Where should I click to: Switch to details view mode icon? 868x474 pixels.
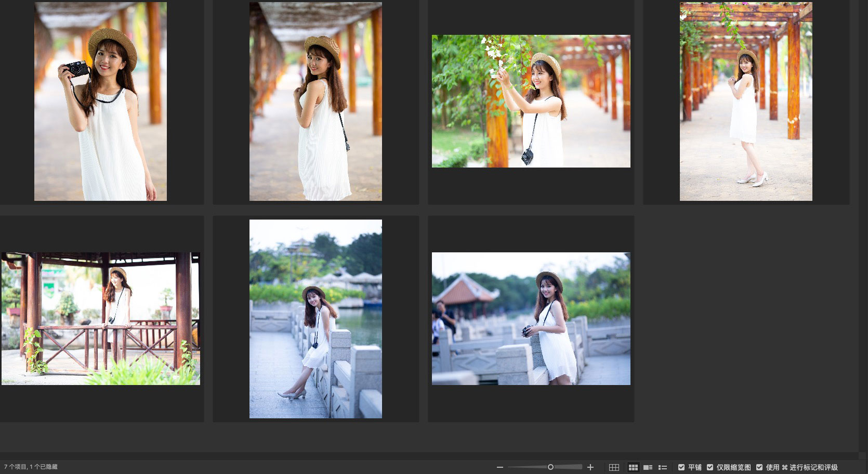pos(648,467)
